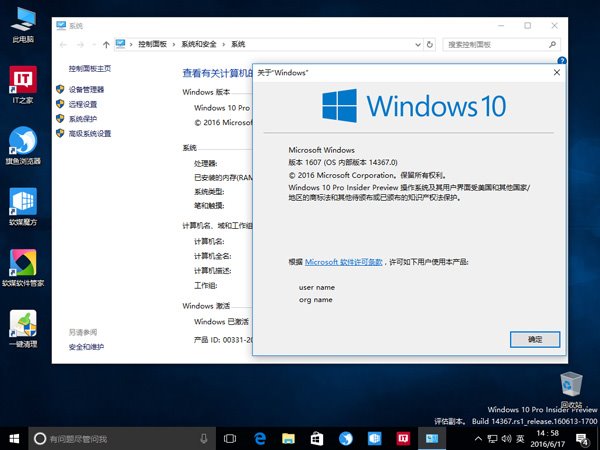Click the 搜索控制面板 search field

point(502,44)
